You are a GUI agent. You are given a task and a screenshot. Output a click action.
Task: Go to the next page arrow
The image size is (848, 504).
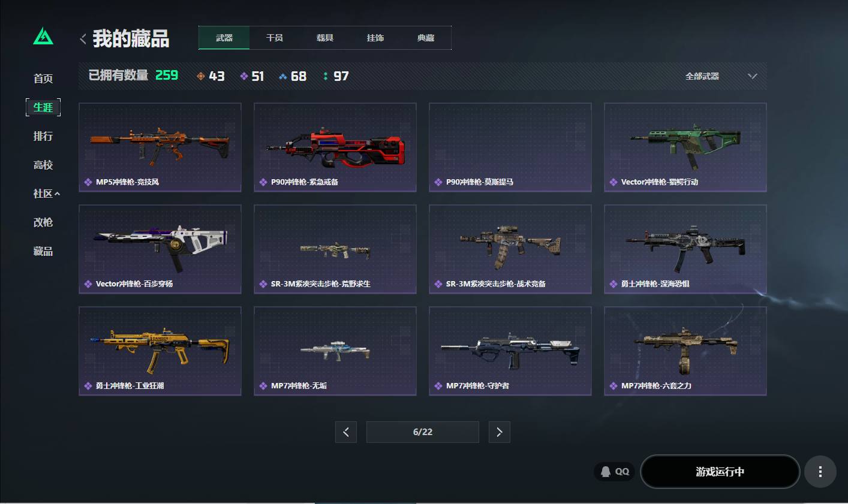[500, 432]
